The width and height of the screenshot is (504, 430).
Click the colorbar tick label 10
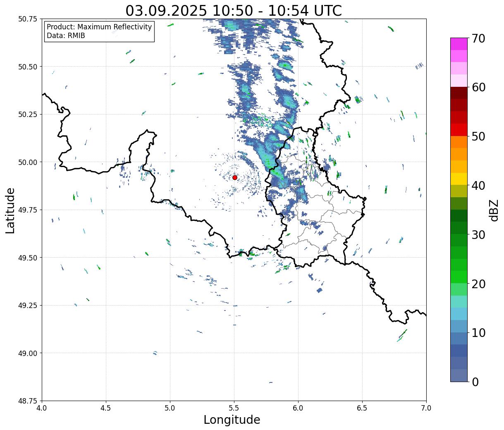[478, 333]
